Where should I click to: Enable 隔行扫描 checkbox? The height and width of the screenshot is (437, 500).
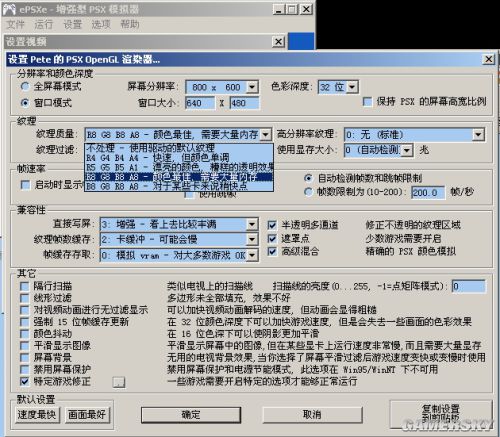24,286
